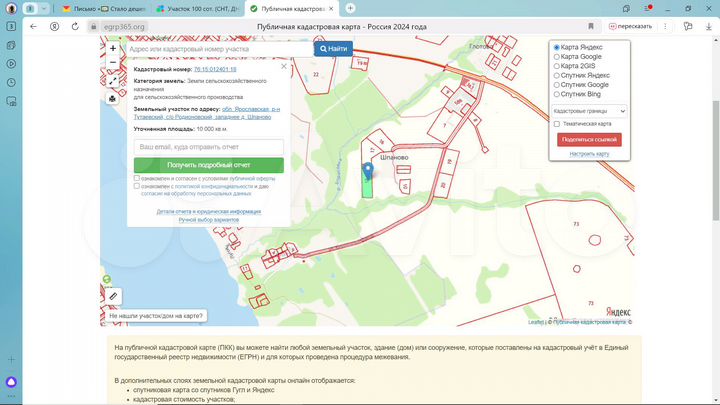
Task: Close the Публичная кадастровая tab
Action: click(331, 9)
